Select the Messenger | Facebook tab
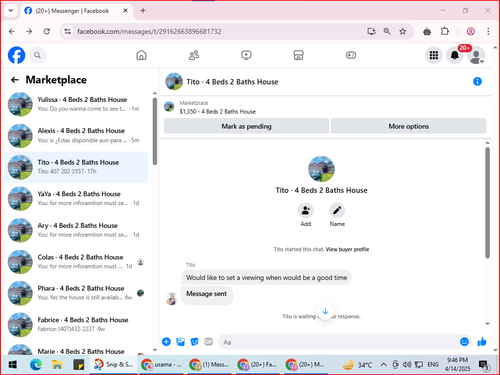Viewport: 500px width, 375px height. pyautogui.click(x=76, y=11)
